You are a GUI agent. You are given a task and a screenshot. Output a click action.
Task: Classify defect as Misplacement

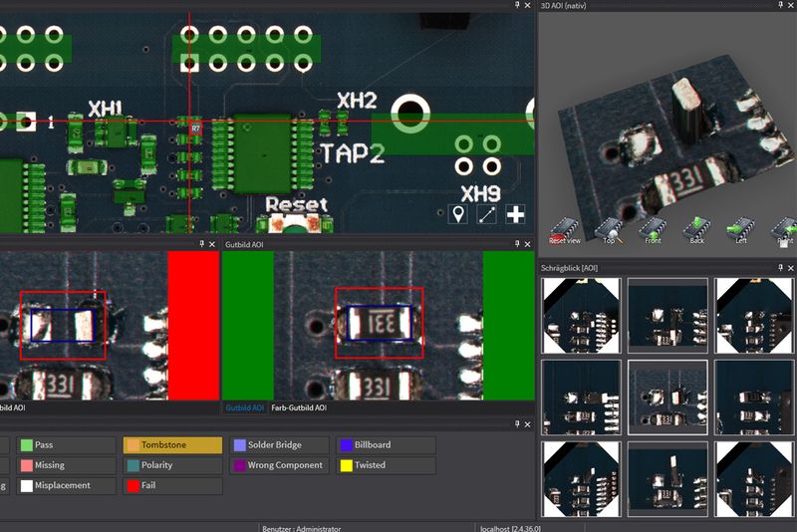click(x=66, y=486)
